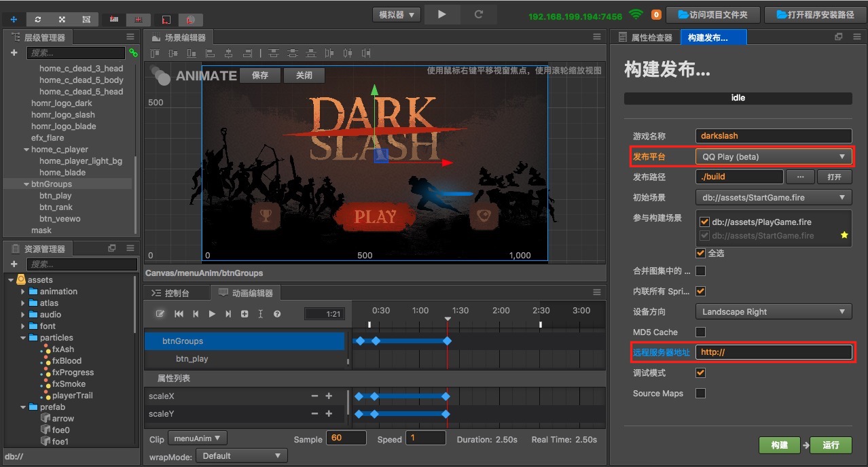
Task: Click the 访问项目文件夹 button
Action: (712, 14)
